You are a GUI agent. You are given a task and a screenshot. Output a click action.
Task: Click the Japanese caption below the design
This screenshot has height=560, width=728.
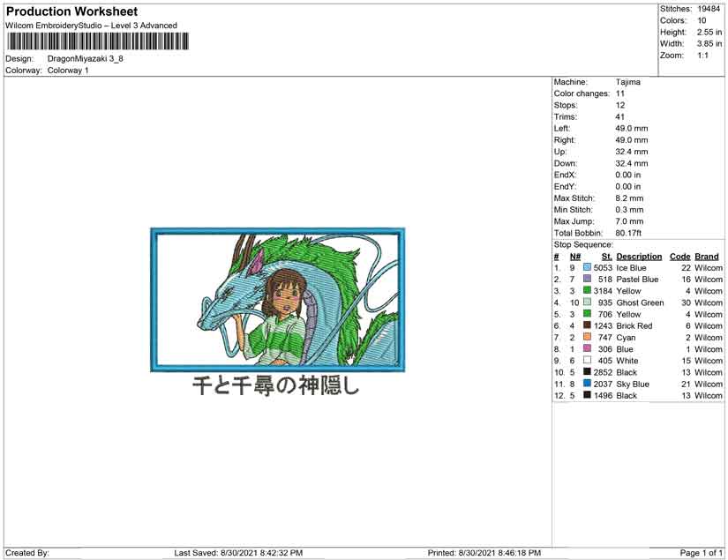(x=276, y=385)
